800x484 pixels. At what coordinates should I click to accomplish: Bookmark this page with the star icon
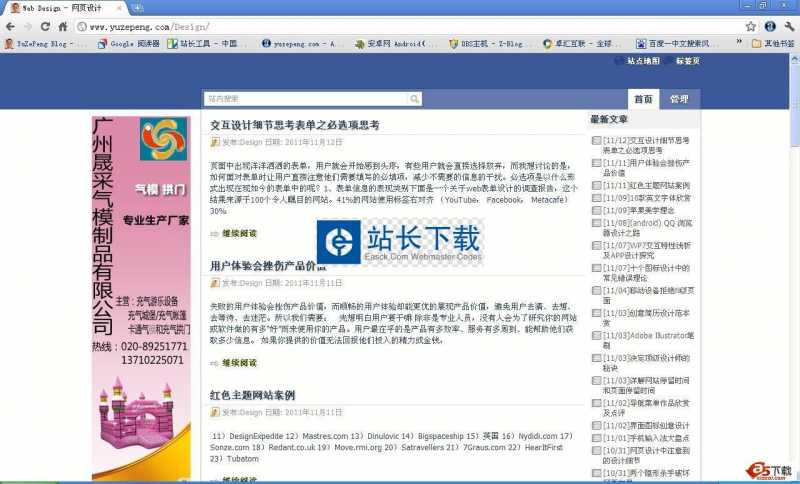click(x=751, y=26)
